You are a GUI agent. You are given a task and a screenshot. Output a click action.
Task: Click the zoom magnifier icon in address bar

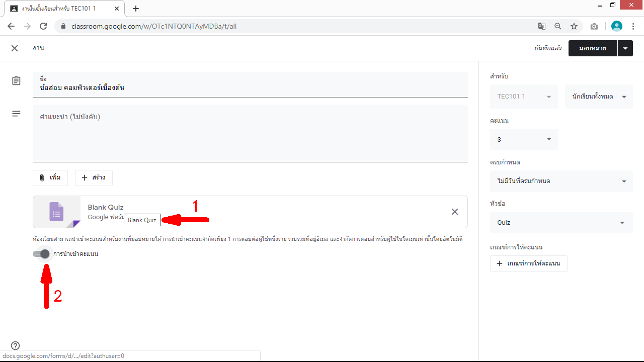point(557,26)
